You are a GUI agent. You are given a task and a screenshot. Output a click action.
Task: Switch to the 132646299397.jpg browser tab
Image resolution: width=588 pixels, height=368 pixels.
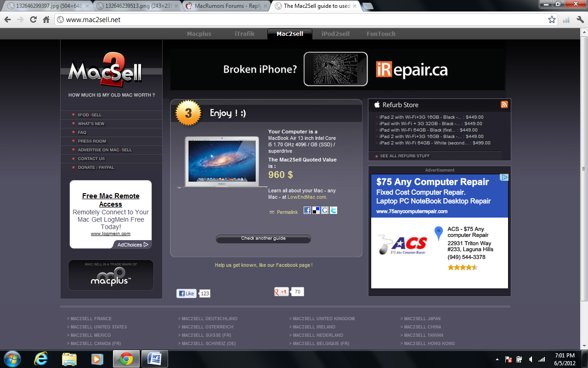pos(48,6)
